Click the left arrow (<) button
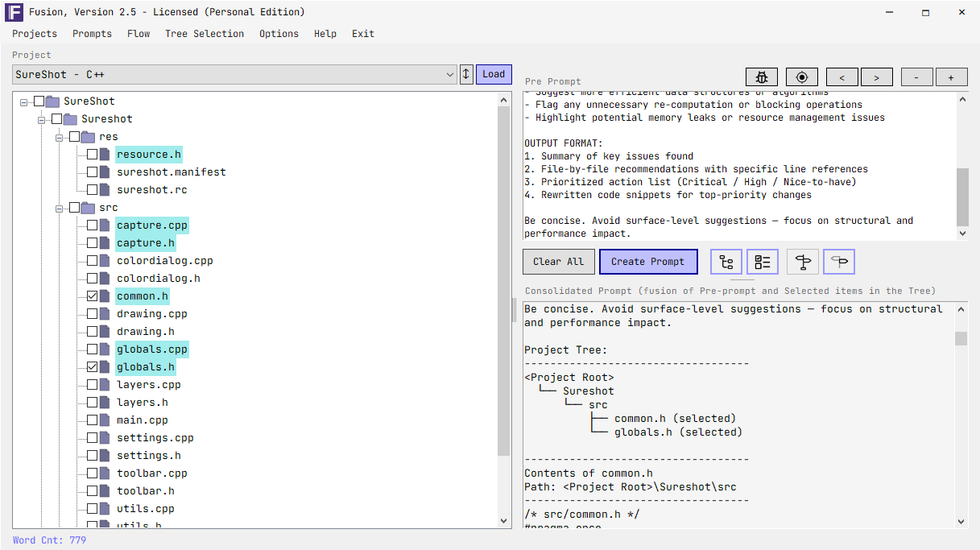Viewport: 980px width, 550px height. (842, 77)
